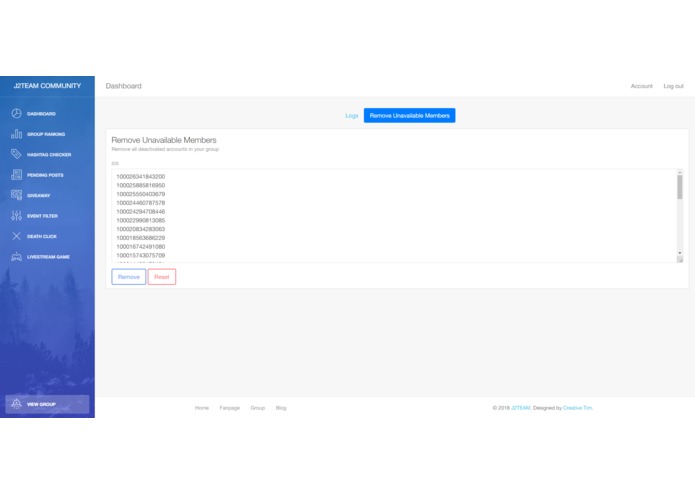The height and width of the screenshot is (494, 695).
Task: Click the Remove Unavailable Members heading
Action: click(x=164, y=140)
